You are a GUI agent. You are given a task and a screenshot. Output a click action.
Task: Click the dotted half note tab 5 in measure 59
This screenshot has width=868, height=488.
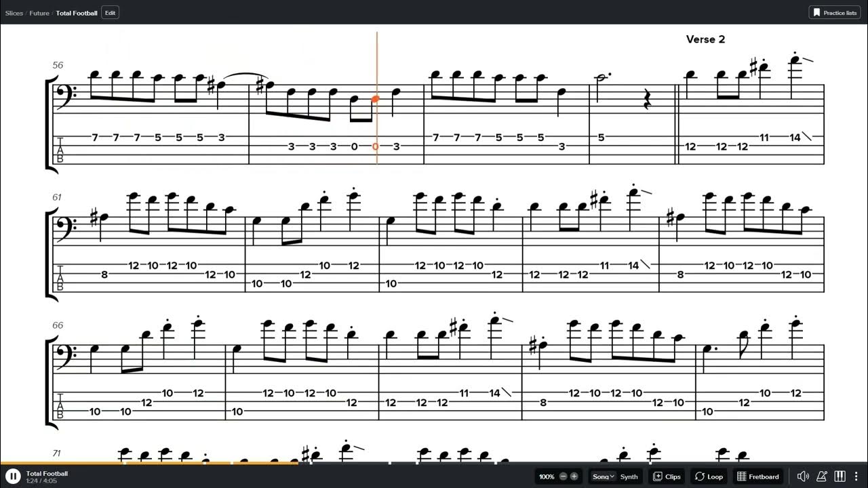601,138
